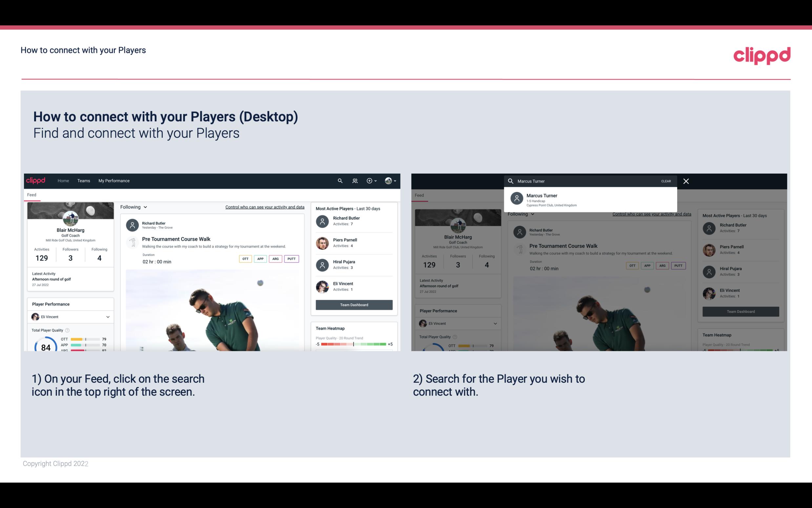Toggle the OTT performance filter tag
Viewport: 812px width, 508px height.
pos(244,258)
